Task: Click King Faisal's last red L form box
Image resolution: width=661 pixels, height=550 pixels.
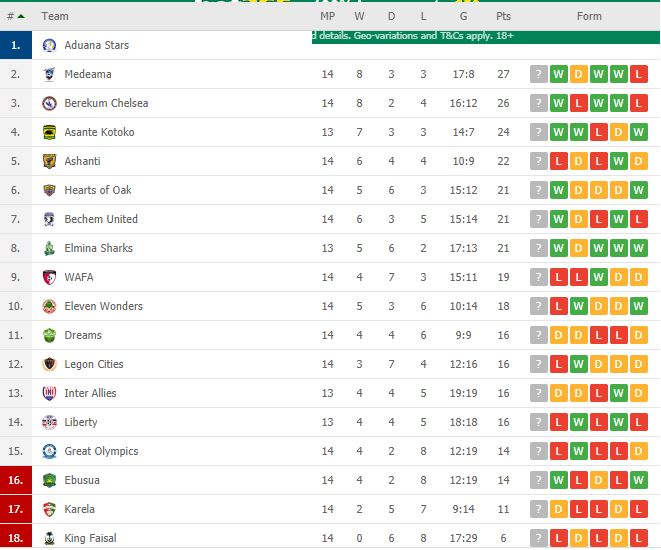Action: pyautogui.click(x=639, y=538)
